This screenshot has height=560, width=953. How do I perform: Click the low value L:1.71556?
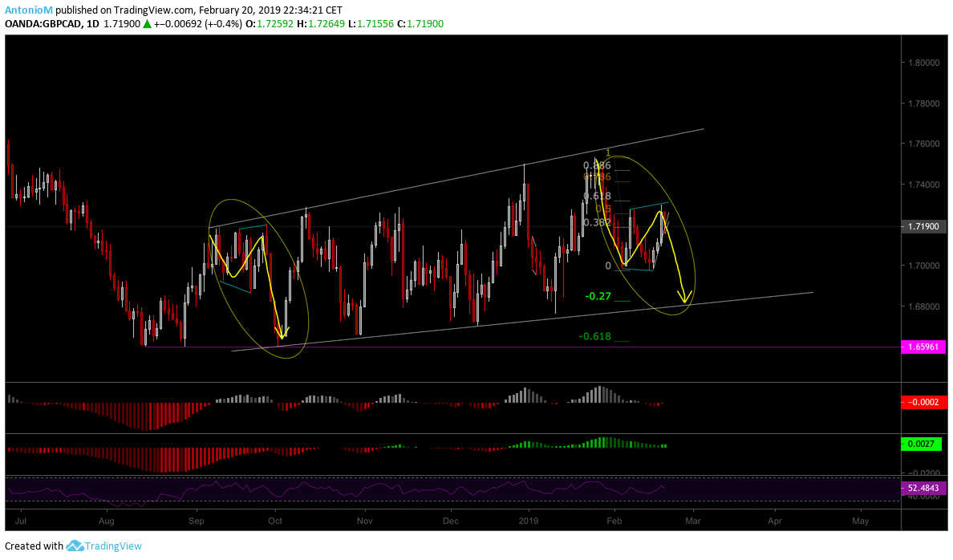[x=371, y=24]
